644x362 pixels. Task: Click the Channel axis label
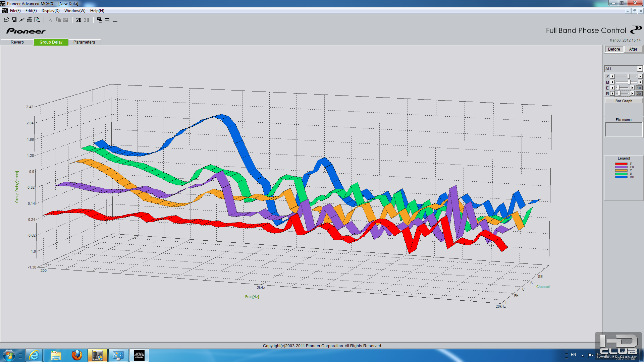[543, 287]
